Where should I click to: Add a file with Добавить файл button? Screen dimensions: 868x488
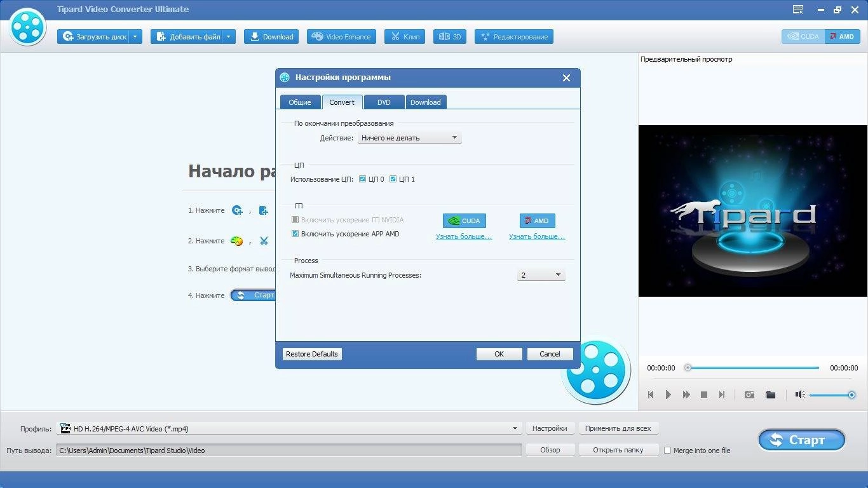(187, 37)
